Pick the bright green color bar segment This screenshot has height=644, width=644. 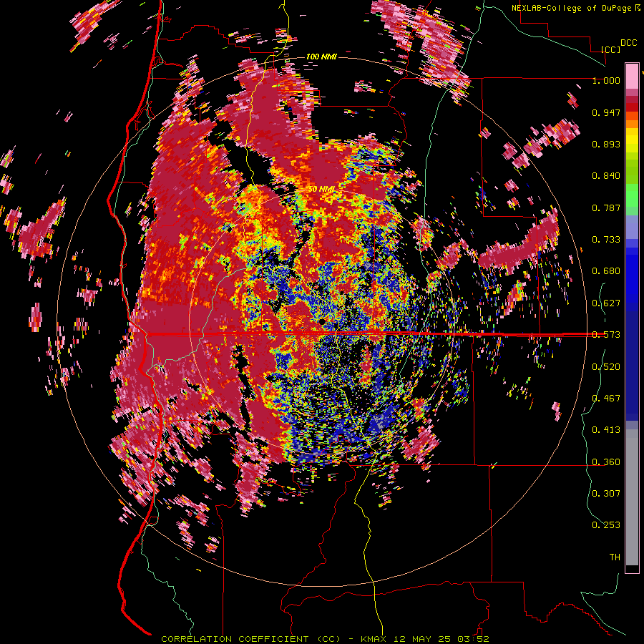(632, 195)
